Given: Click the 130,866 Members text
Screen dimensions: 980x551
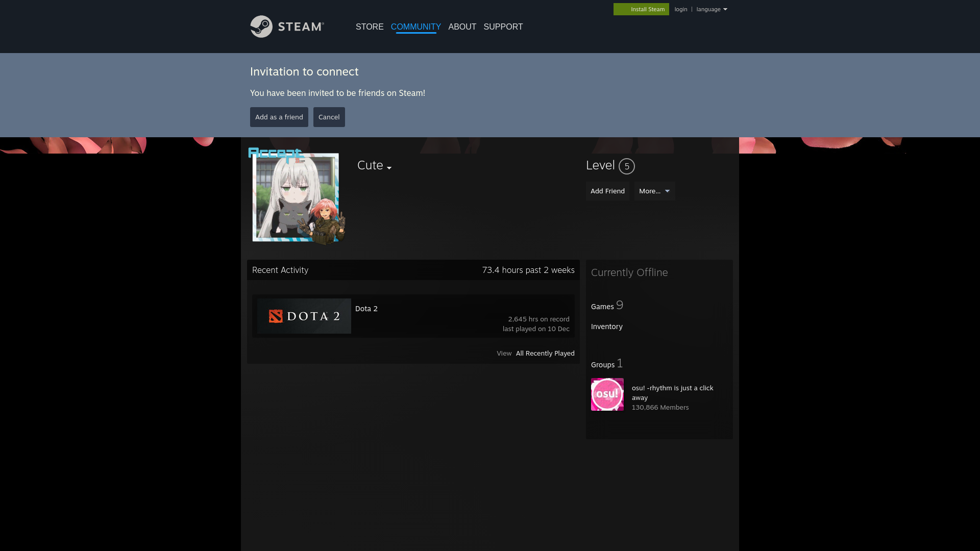Looking at the screenshot, I should pyautogui.click(x=660, y=407).
